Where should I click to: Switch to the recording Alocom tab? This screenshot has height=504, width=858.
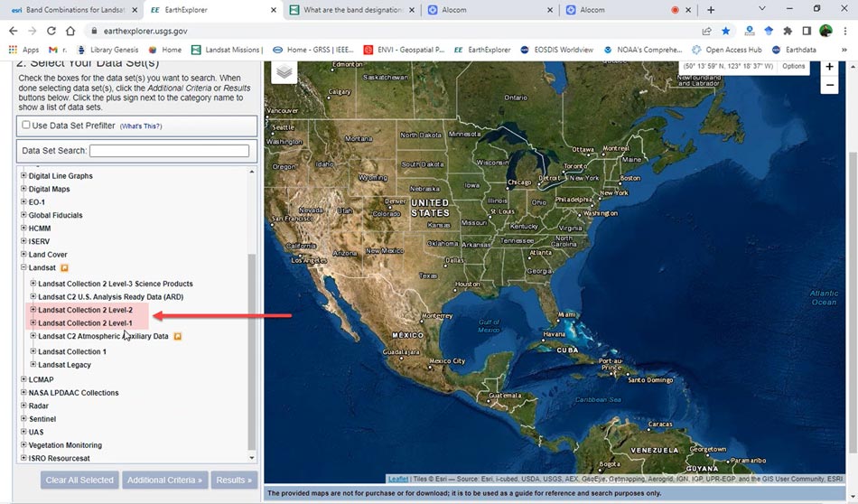[629, 10]
